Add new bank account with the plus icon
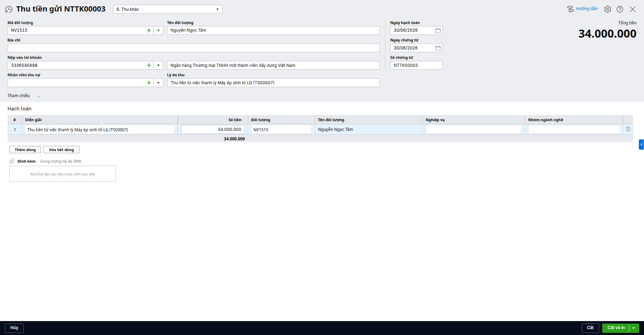 [x=149, y=65]
